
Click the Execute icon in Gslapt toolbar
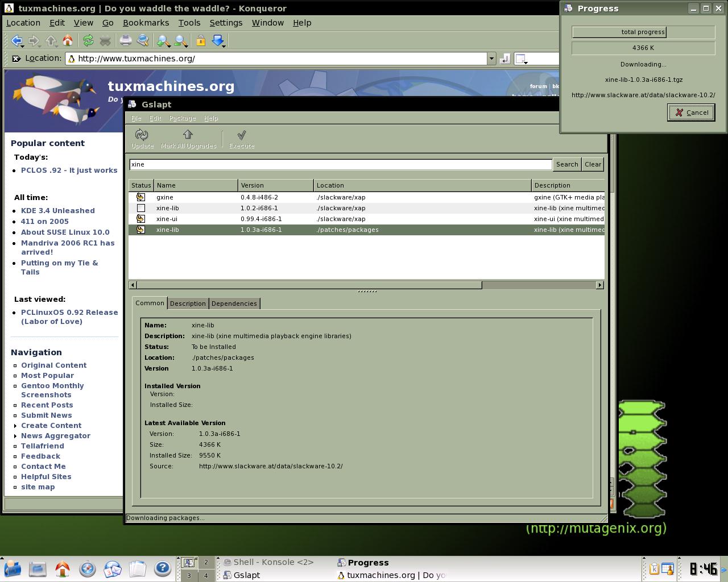click(x=242, y=139)
